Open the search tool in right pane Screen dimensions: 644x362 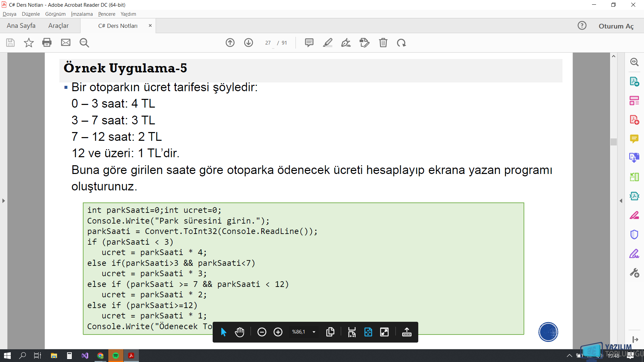point(634,62)
